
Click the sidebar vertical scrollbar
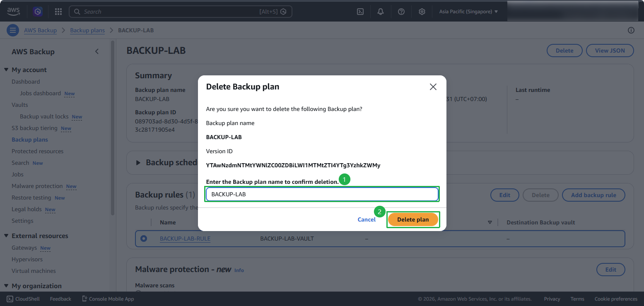pos(112,128)
